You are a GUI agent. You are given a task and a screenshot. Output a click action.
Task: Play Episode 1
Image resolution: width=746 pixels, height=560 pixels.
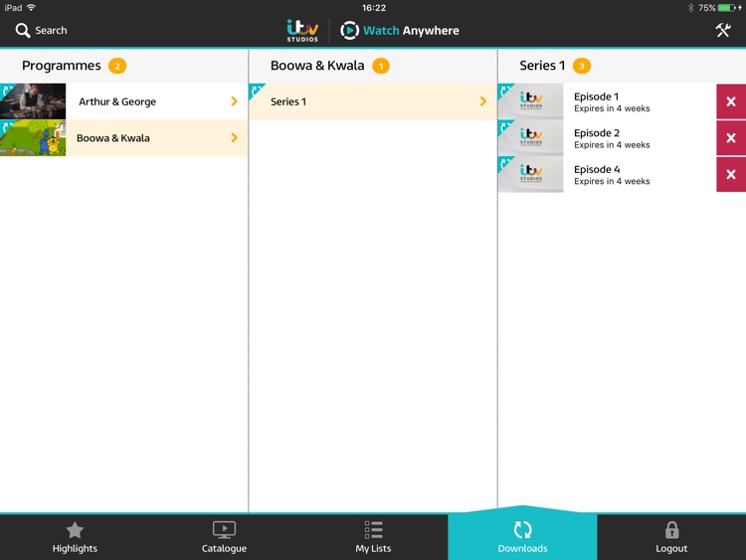coord(607,101)
